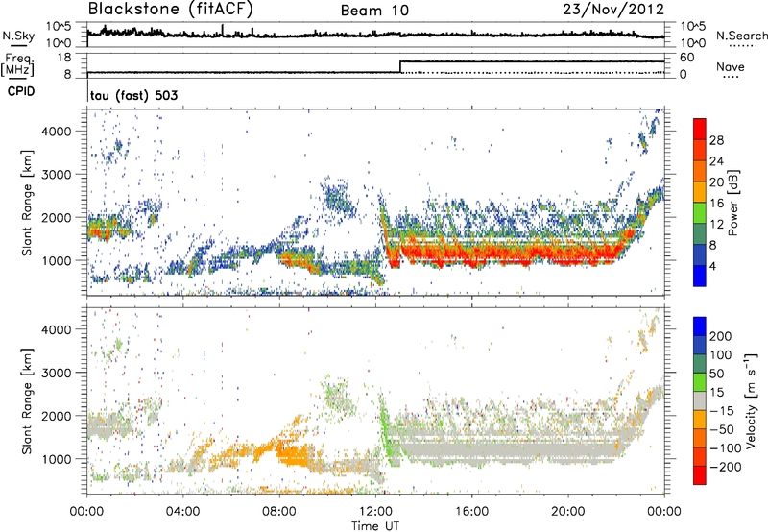Click the velocity panel 'Slant Range [km]' label

click(x=27, y=400)
